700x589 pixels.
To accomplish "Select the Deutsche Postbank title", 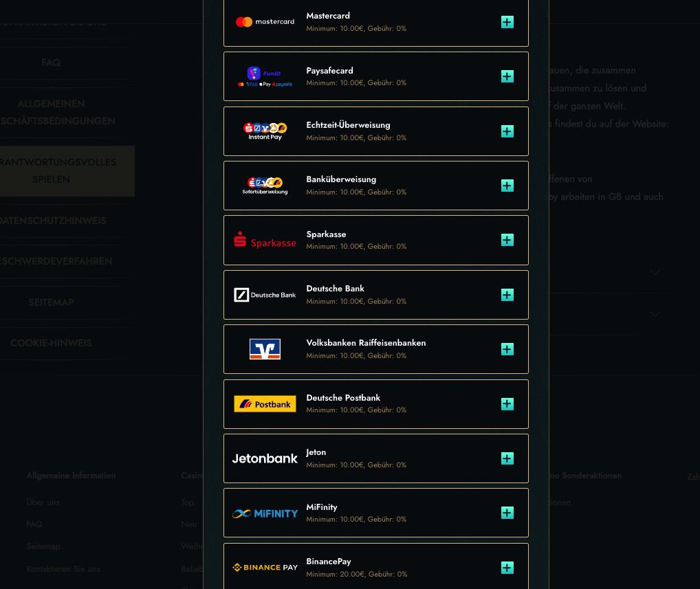I will pos(343,397).
